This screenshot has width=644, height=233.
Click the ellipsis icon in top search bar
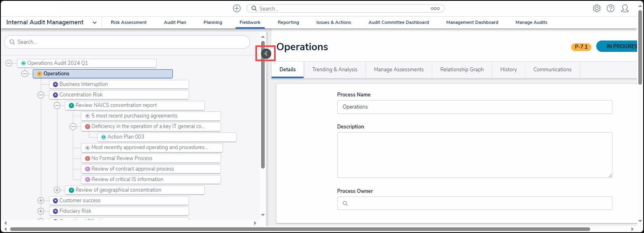click(x=435, y=9)
